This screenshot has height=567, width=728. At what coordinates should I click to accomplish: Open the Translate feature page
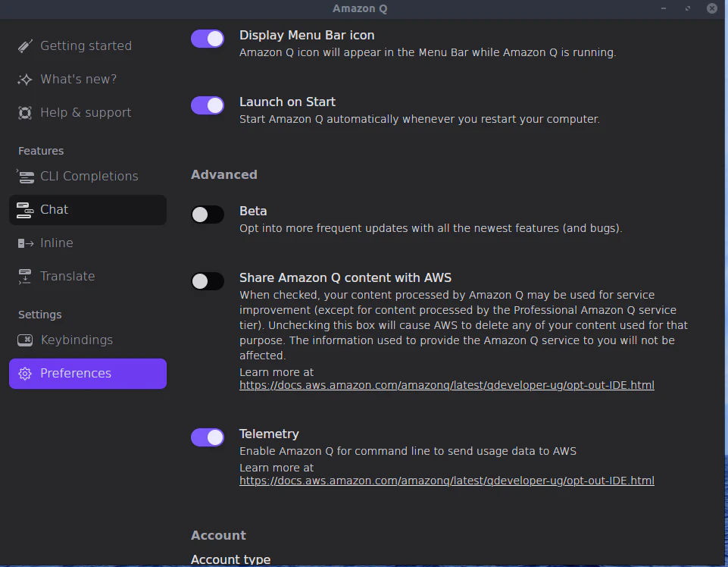88,277
